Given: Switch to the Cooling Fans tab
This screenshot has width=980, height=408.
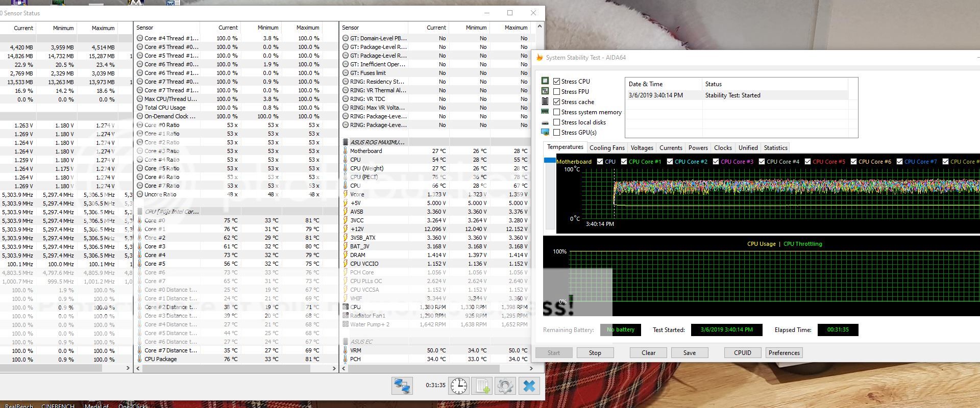Looking at the screenshot, I should pyautogui.click(x=607, y=148).
